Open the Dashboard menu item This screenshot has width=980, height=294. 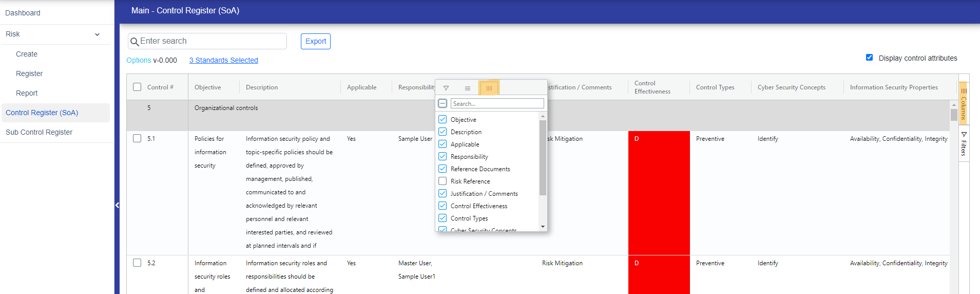pyautogui.click(x=23, y=13)
